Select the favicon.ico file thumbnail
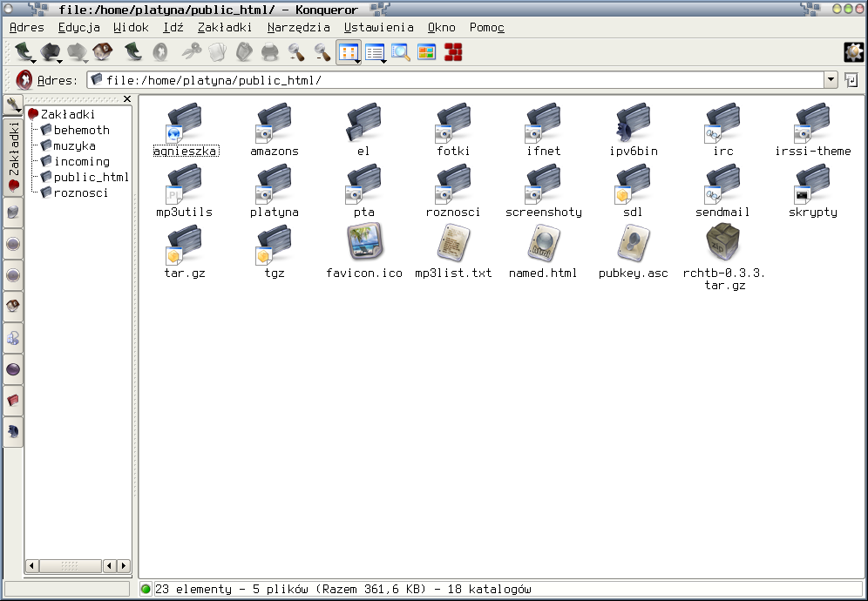 [364, 242]
